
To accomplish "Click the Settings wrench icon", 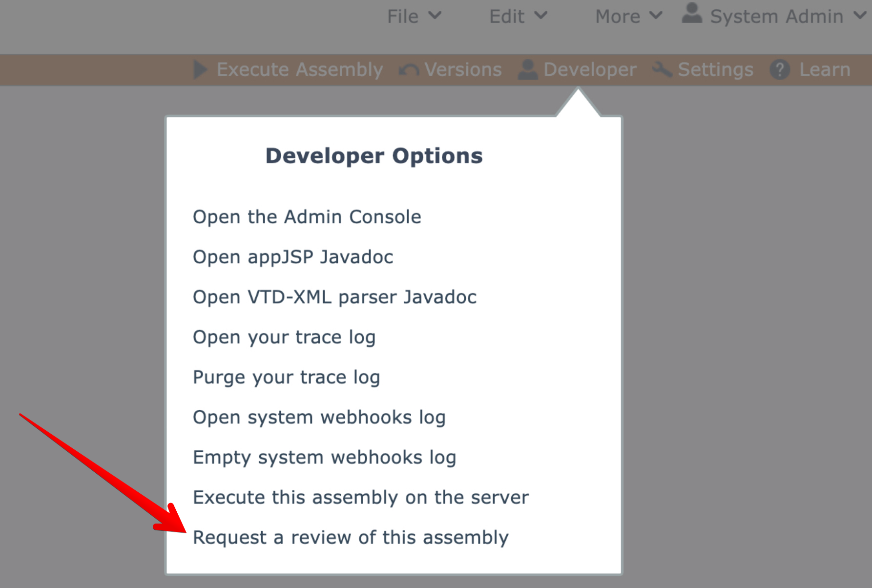I will click(x=663, y=69).
